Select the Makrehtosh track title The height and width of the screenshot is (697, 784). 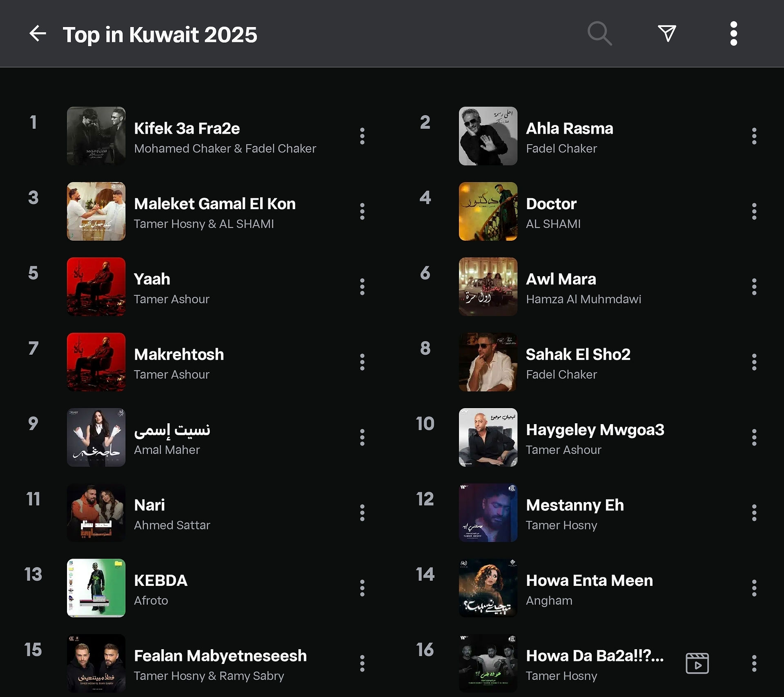point(179,354)
